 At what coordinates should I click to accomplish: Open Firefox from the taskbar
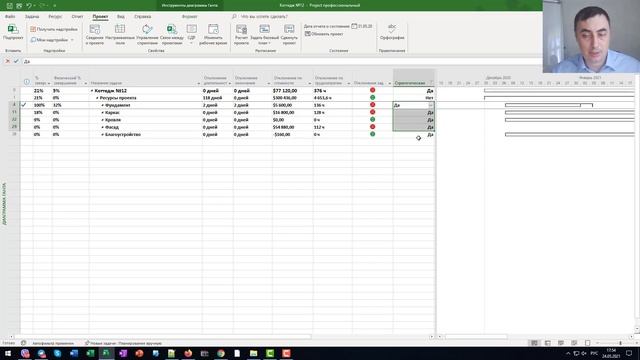(x=188, y=353)
